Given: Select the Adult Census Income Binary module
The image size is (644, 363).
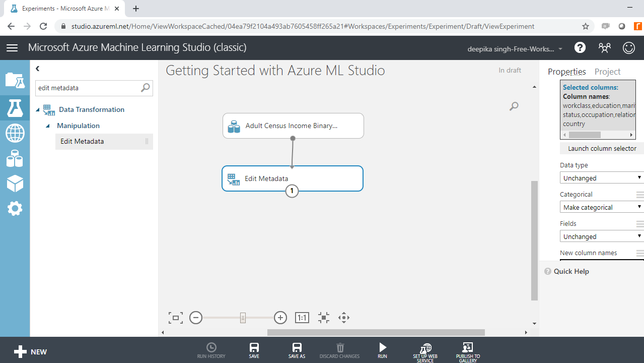Looking at the screenshot, I should (293, 126).
